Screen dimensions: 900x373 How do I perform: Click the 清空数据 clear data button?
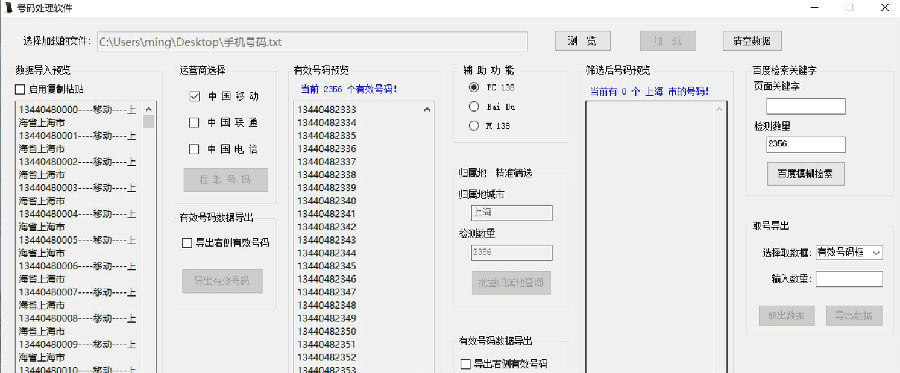(752, 41)
